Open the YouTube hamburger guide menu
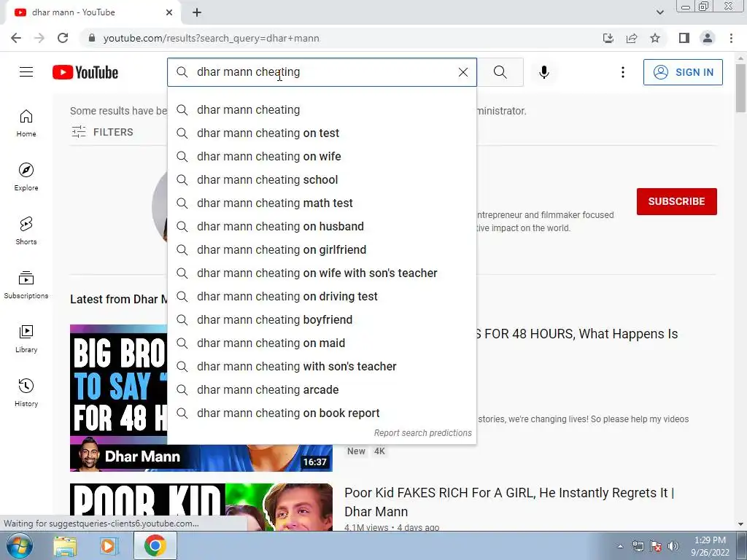The height and width of the screenshot is (560, 747). [26, 72]
